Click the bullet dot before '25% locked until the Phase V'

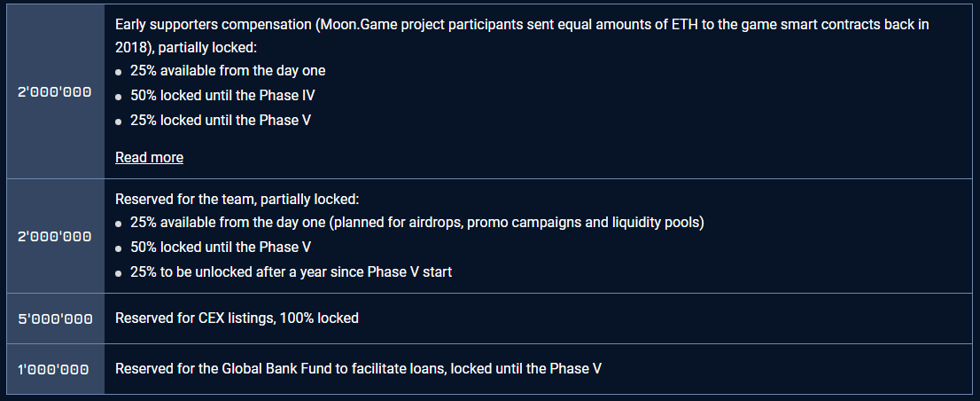click(118, 122)
